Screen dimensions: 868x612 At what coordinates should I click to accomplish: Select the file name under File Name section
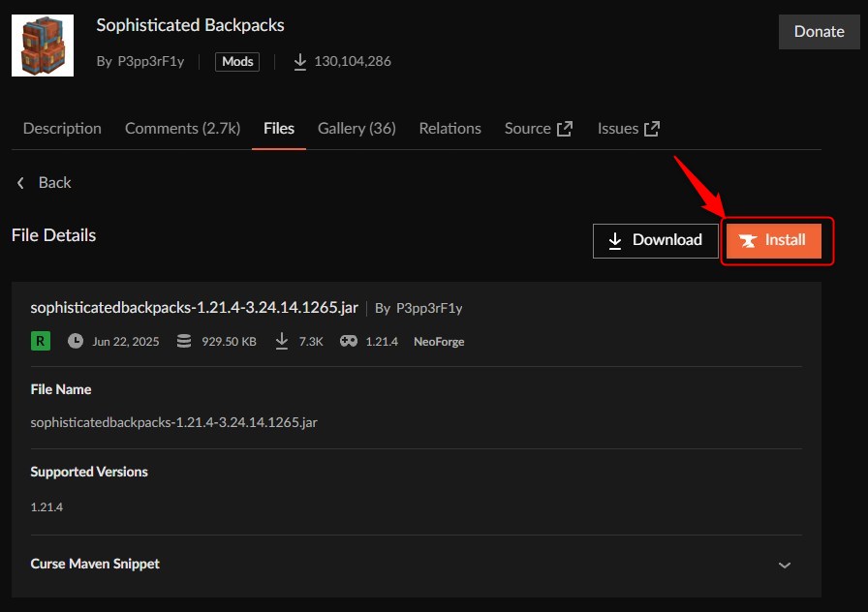(x=173, y=422)
